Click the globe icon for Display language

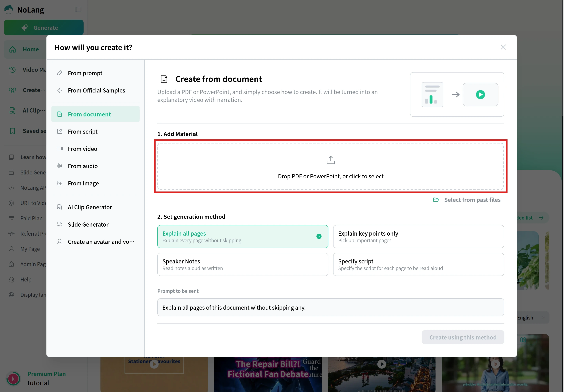(x=11, y=295)
